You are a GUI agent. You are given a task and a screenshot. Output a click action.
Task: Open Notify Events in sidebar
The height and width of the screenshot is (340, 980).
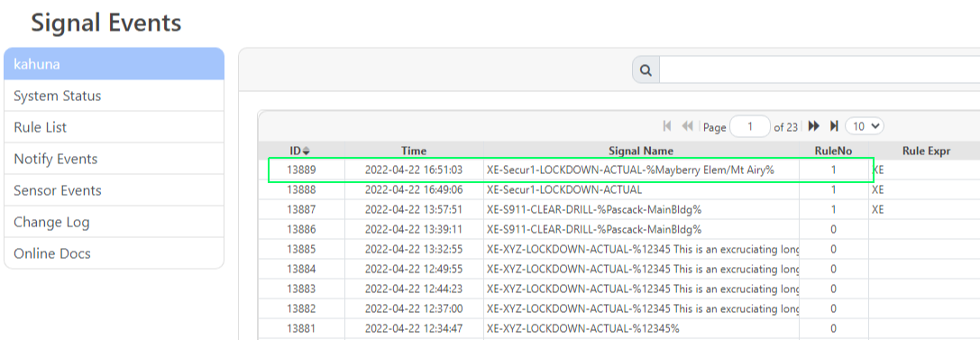(x=114, y=159)
